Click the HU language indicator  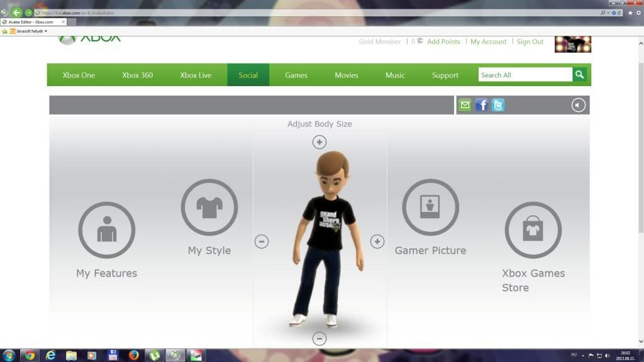click(574, 355)
